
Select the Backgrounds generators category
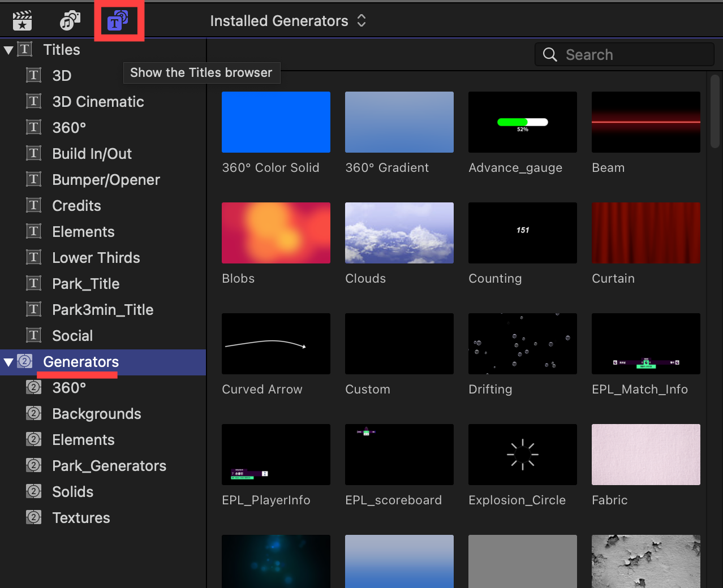[x=103, y=413]
